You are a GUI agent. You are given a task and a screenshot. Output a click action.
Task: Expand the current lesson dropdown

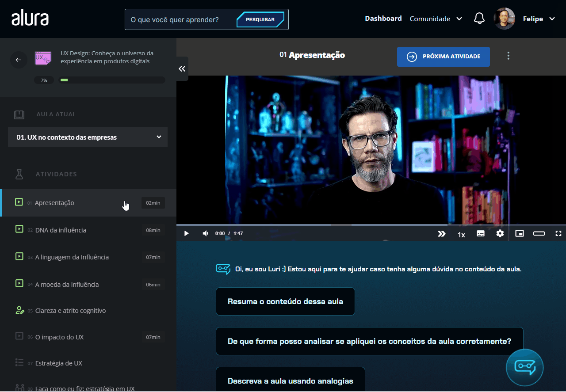tap(88, 137)
